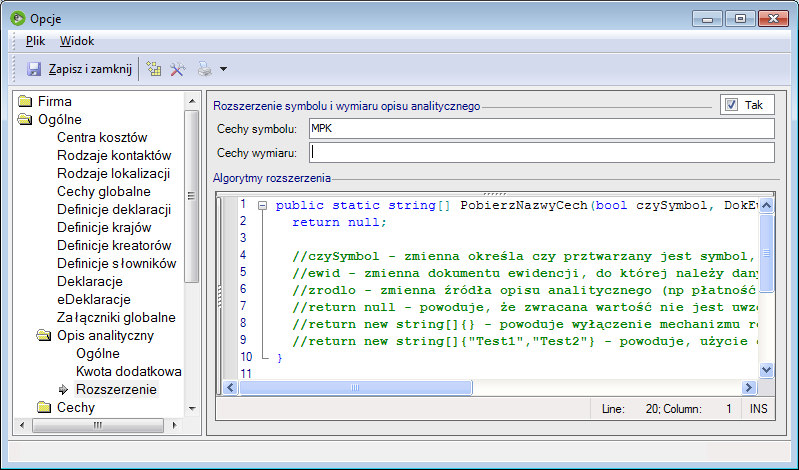Select the Rozszerzenie tree item
The image size is (799, 470).
click(x=116, y=389)
